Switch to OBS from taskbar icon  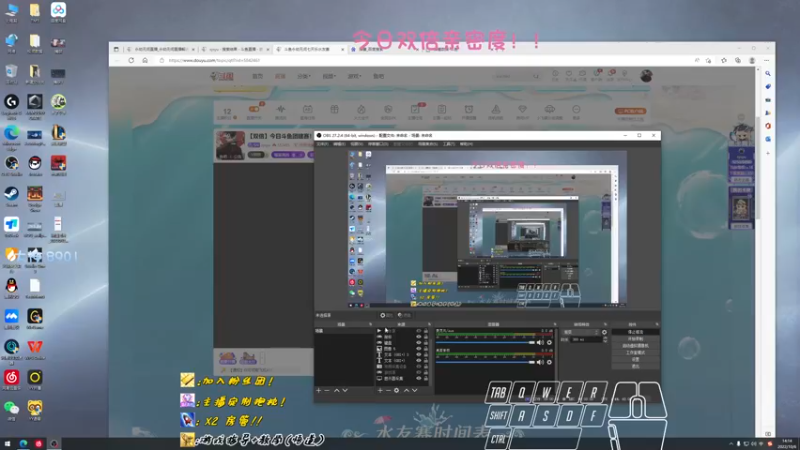(x=54, y=444)
